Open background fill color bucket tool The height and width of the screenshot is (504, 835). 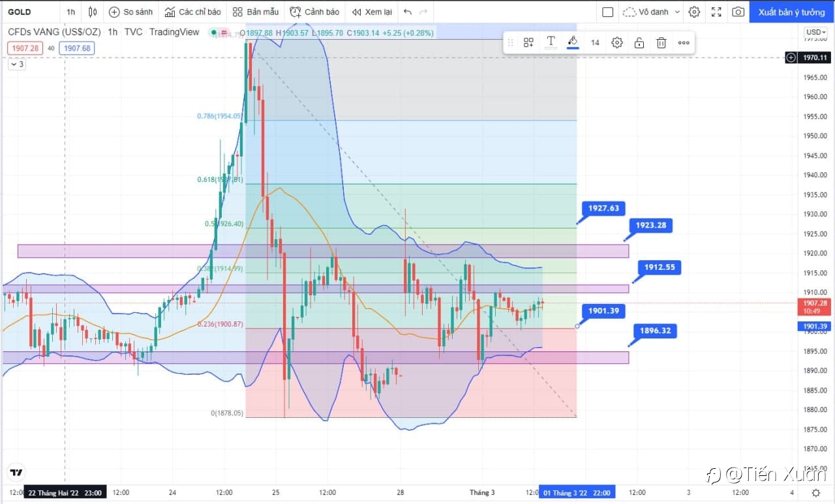point(573,42)
